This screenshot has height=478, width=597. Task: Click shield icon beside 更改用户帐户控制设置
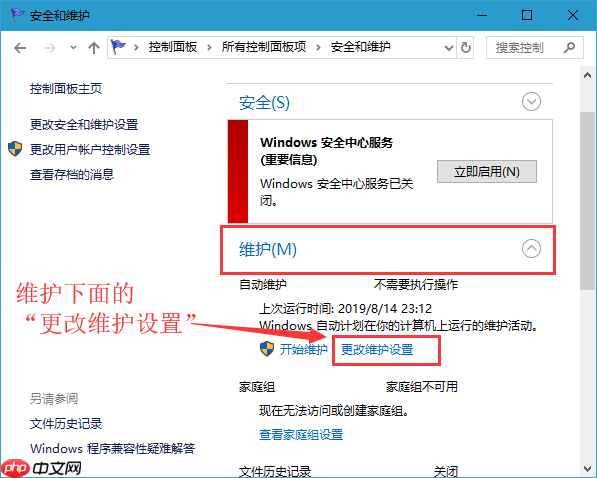(15, 149)
